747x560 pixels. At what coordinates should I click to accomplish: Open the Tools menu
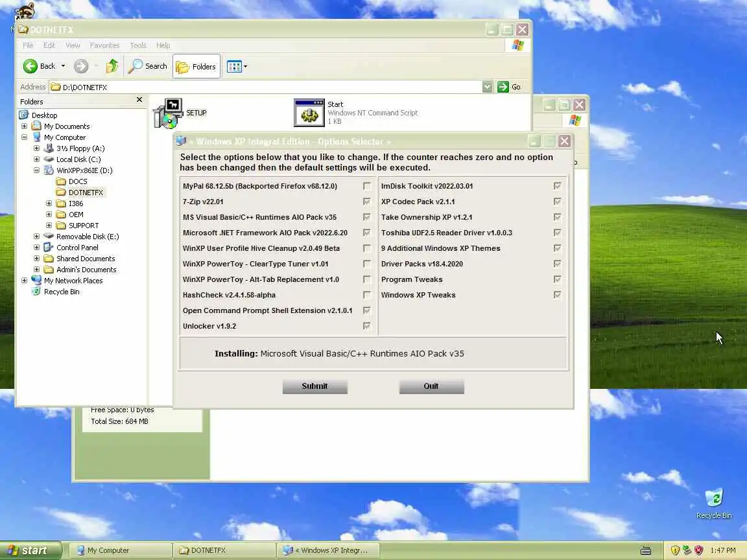pos(137,45)
